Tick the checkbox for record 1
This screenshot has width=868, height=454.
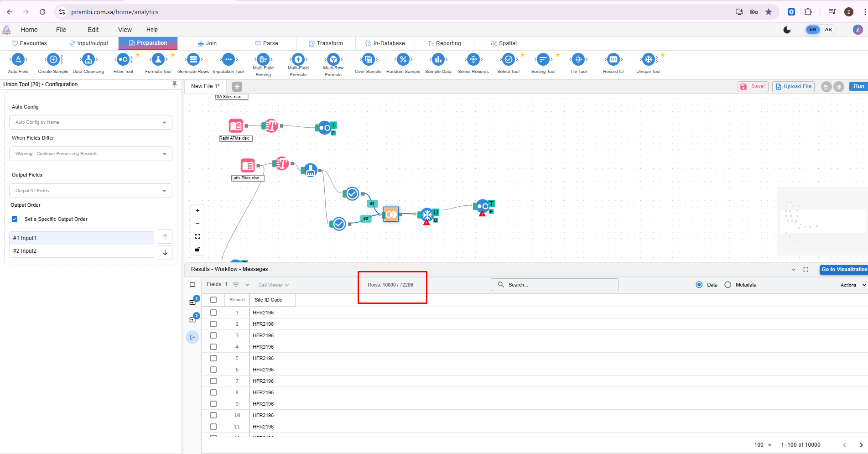click(x=213, y=313)
